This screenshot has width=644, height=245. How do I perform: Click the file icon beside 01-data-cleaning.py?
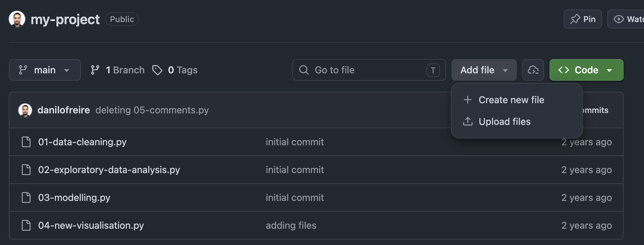tap(26, 142)
